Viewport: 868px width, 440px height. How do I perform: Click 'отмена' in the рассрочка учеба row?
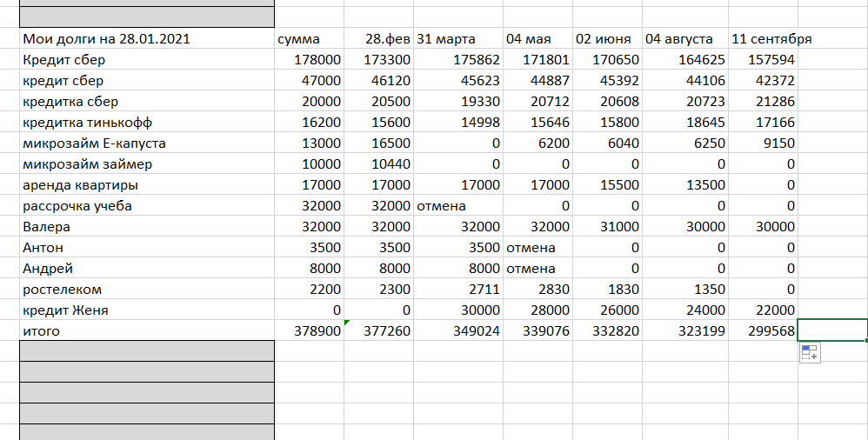[457, 205]
